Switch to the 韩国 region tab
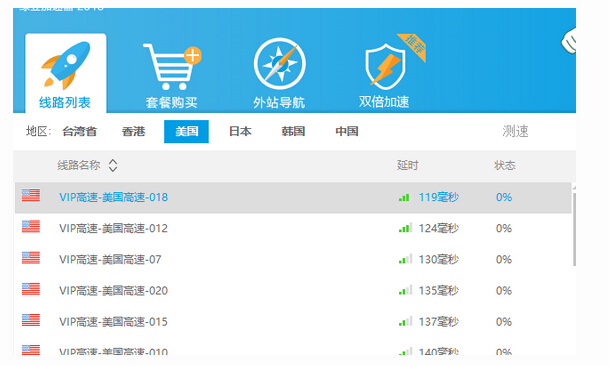 [293, 131]
